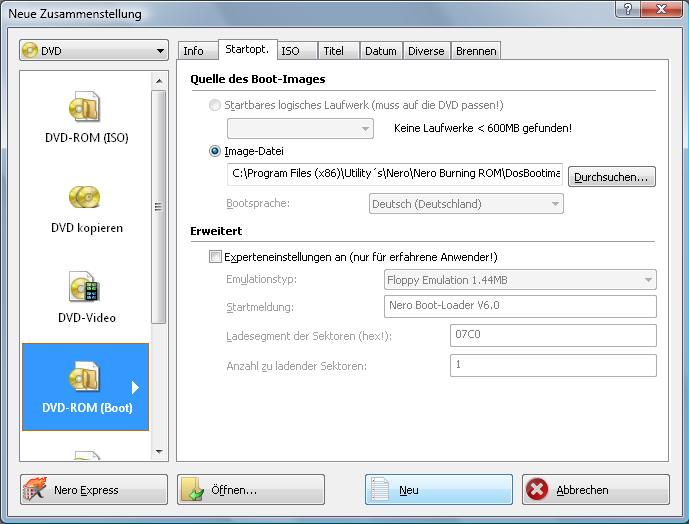Click the Öffnen... button
Screen dimensions: 689x524
pyautogui.click(x=251, y=489)
